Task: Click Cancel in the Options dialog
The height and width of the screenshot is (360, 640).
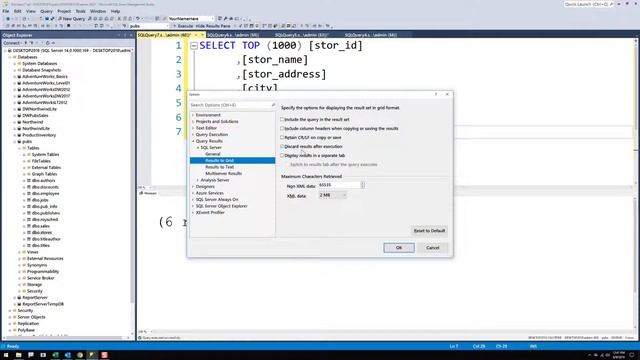Action: [432, 248]
